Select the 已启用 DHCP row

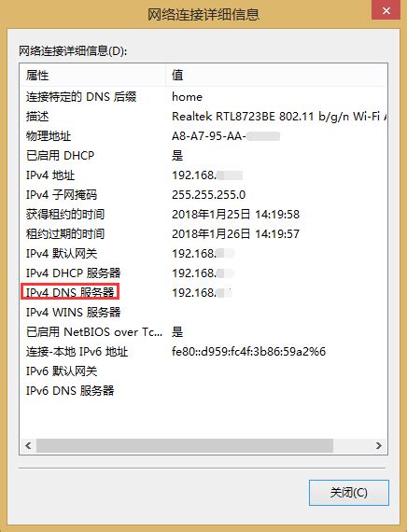coord(203,156)
